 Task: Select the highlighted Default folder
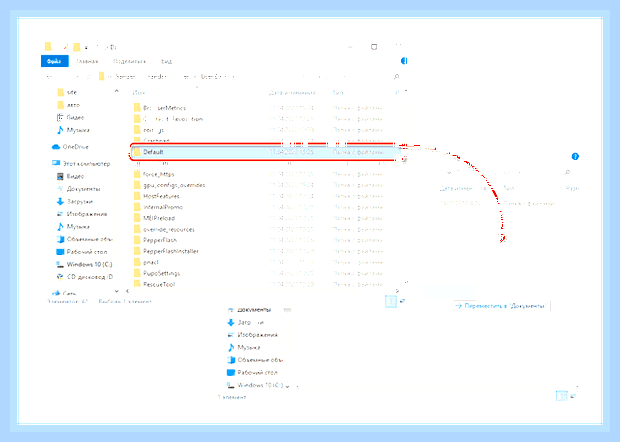[265, 152]
